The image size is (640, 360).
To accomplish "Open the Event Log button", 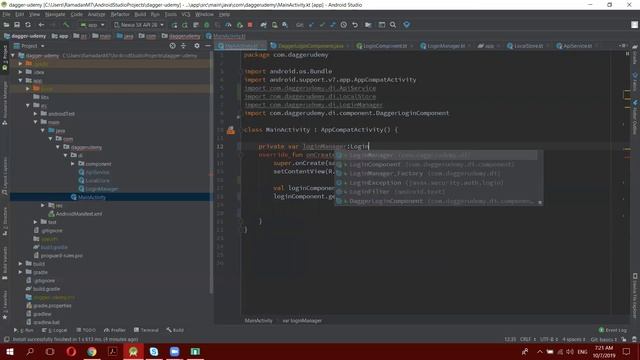I will point(612,330).
